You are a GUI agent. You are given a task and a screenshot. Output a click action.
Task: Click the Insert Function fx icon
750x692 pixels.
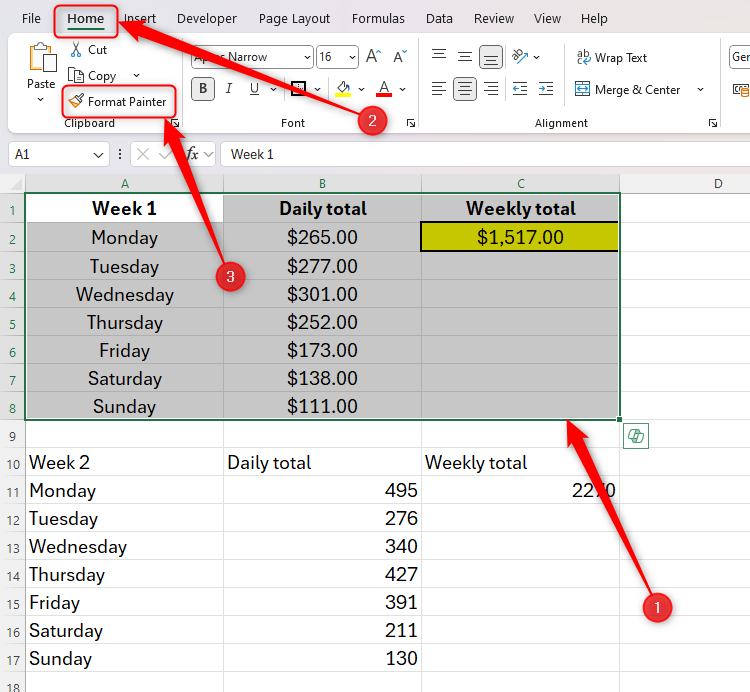[x=194, y=154]
